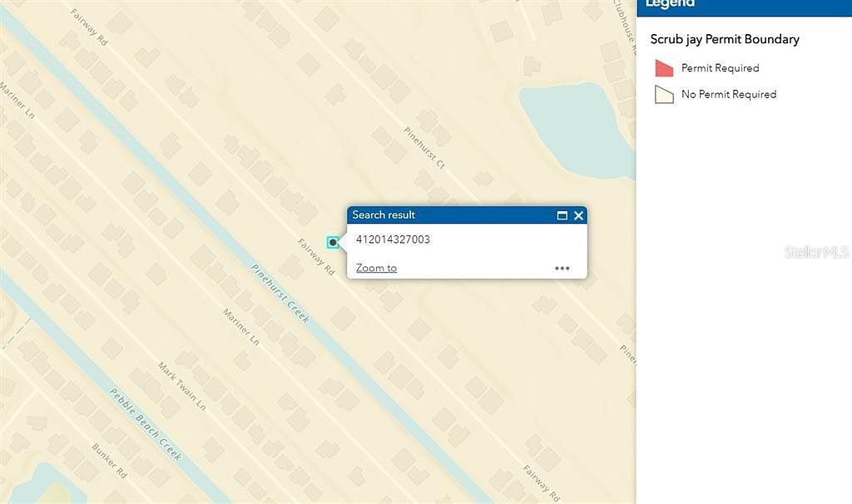Click the beige No Permit Required swatch
Image resolution: width=852 pixels, height=504 pixels.
coord(663,95)
